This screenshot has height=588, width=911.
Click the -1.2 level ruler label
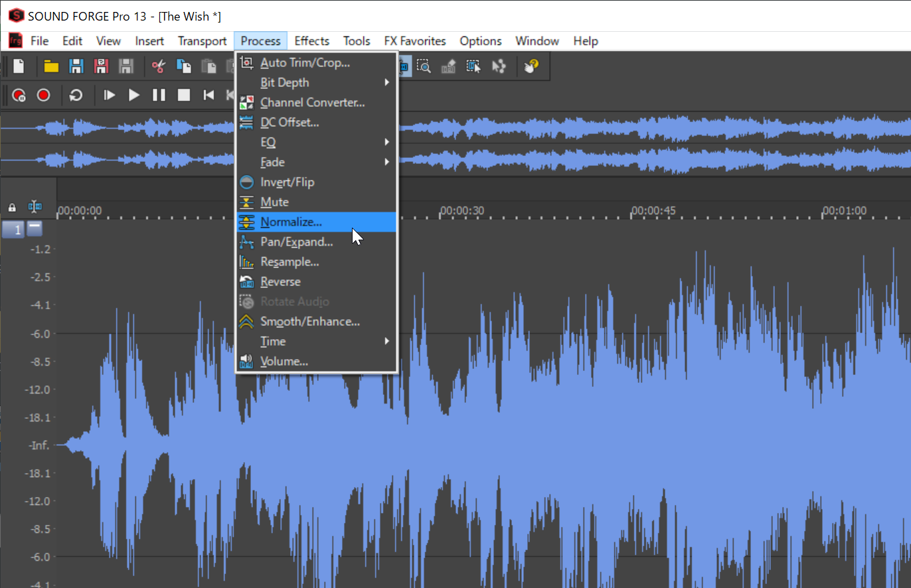[41, 250]
